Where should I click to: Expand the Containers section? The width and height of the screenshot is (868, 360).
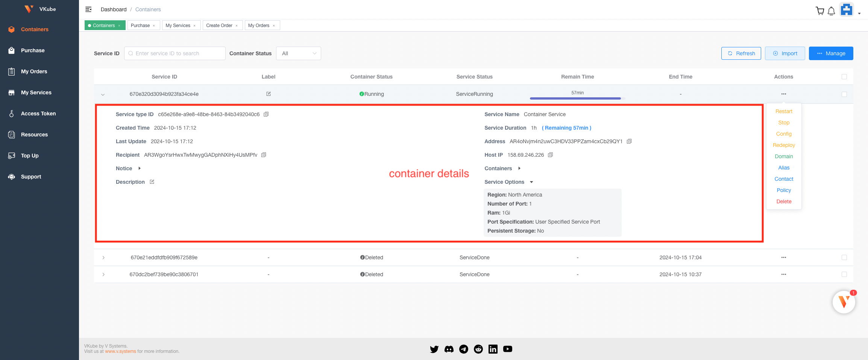519,168
